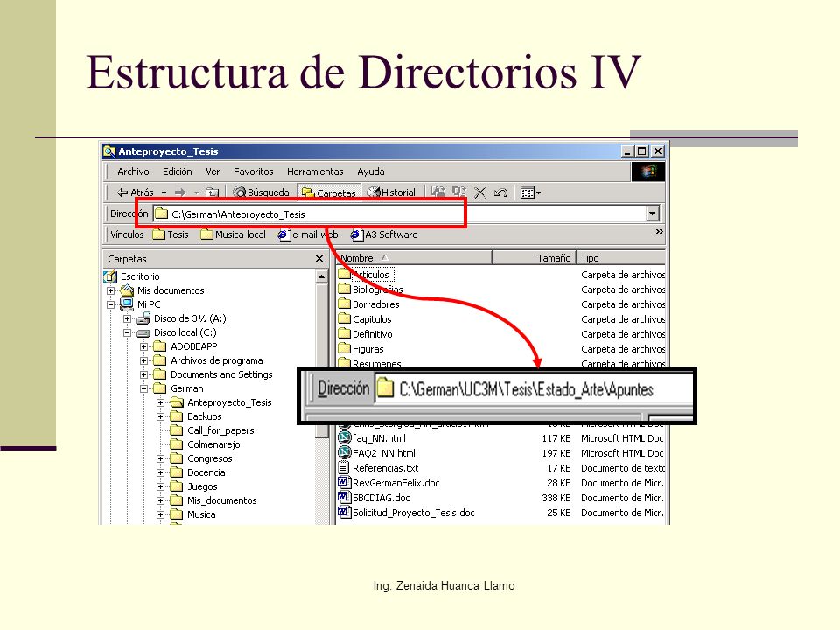
Task: Click the Move To folder icon
Action: [438, 192]
